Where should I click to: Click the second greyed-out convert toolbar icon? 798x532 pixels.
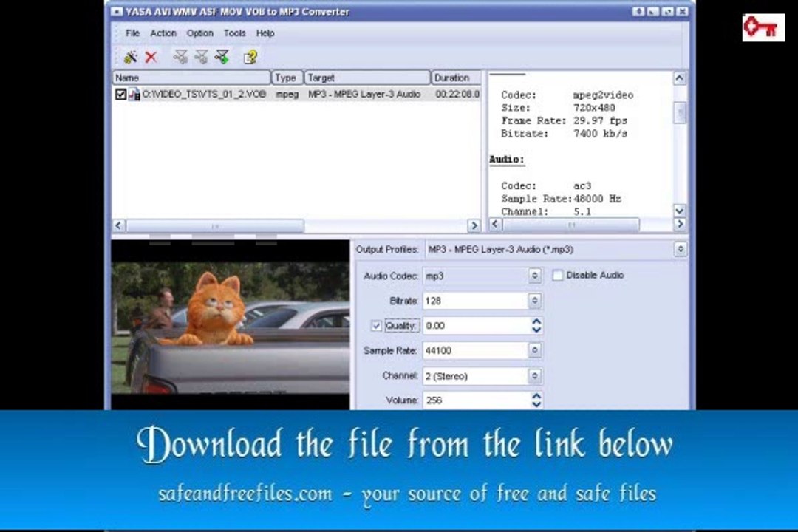point(201,57)
